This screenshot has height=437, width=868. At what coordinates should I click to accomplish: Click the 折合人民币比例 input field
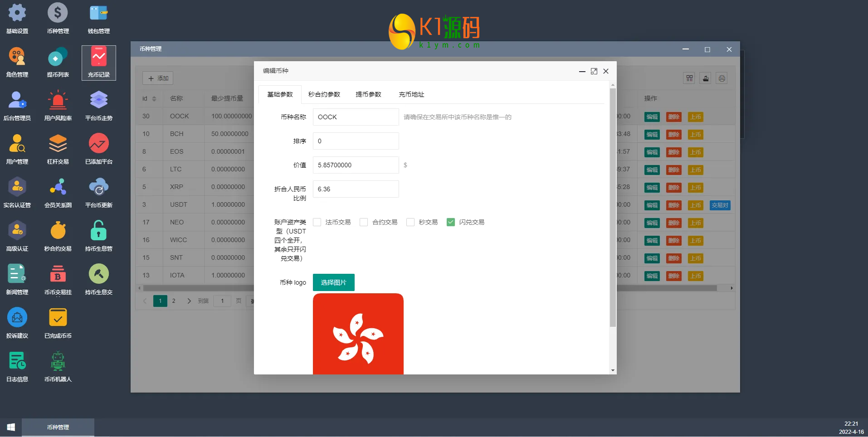point(356,189)
